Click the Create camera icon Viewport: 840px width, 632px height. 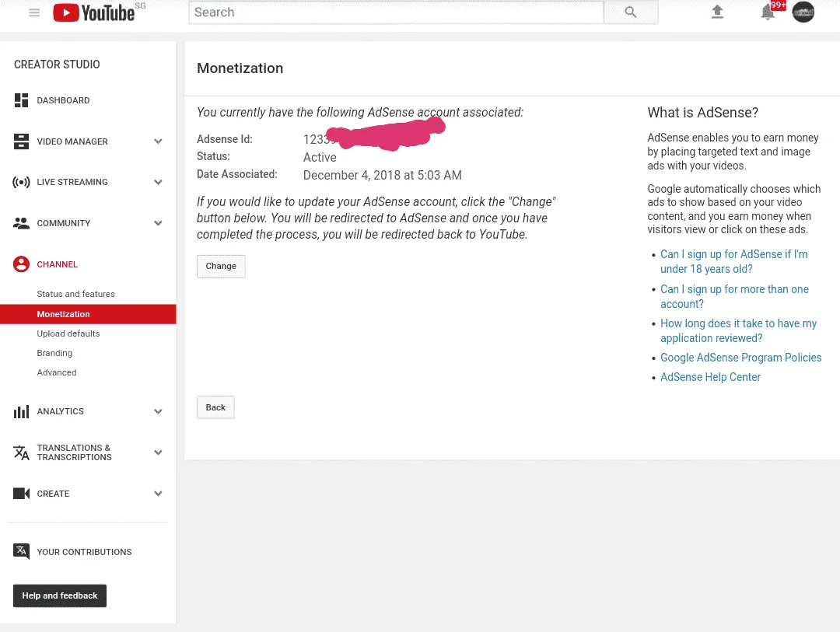22,494
